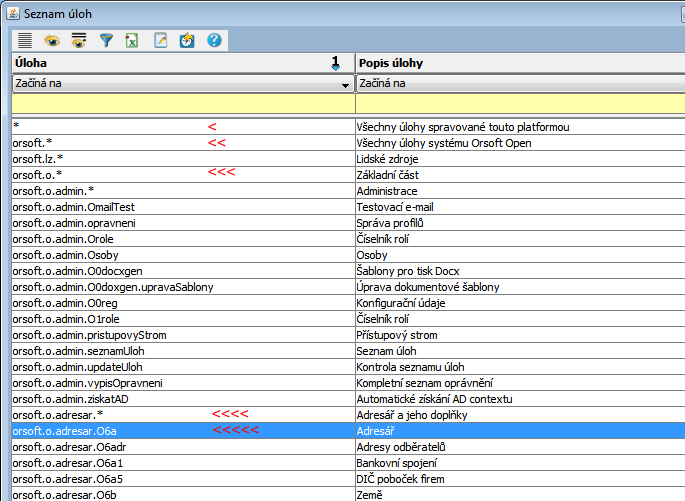Click the Popis úlohy column header
685x501 pixels.
(x=520, y=63)
